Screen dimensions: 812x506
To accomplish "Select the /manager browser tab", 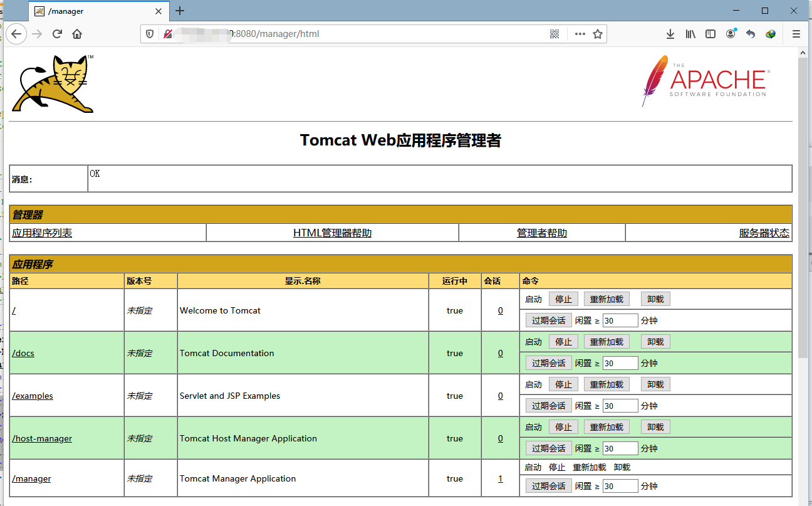I will 99,11.
